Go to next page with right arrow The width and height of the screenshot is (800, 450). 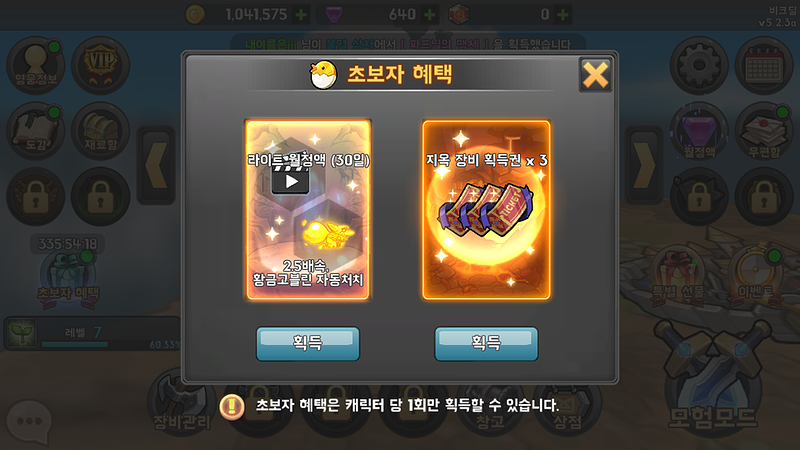[644, 165]
